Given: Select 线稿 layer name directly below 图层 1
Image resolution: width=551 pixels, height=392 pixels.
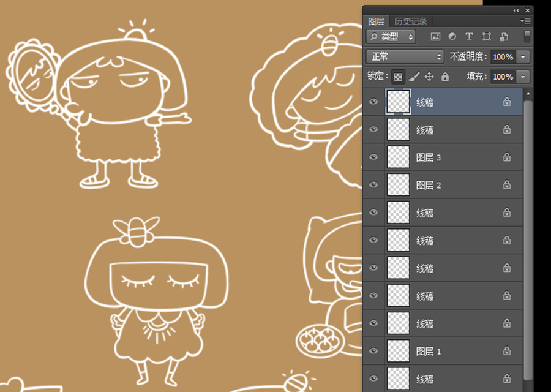Looking at the screenshot, I should [x=425, y=379].
